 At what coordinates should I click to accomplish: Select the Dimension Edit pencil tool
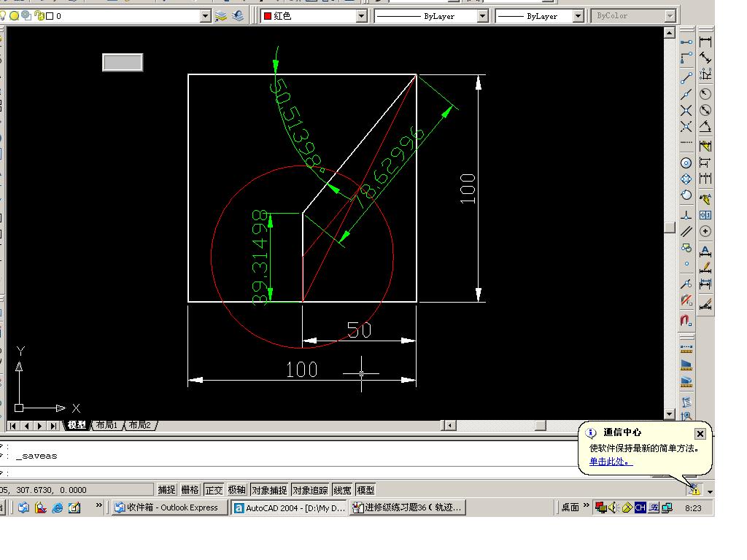pos(705,267)
